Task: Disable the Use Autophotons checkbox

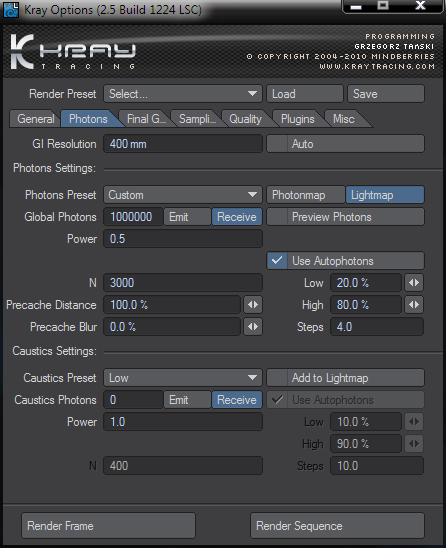Action: [277, 261]
